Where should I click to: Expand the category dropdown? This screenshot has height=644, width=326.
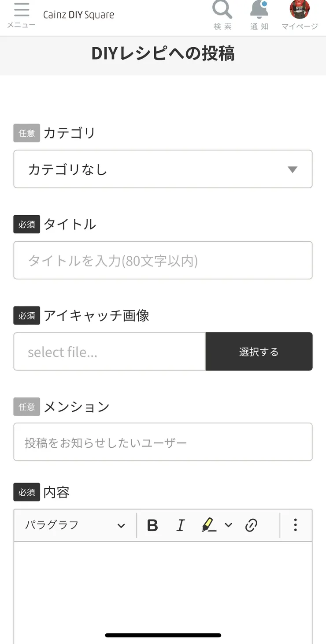click(163, 169)
